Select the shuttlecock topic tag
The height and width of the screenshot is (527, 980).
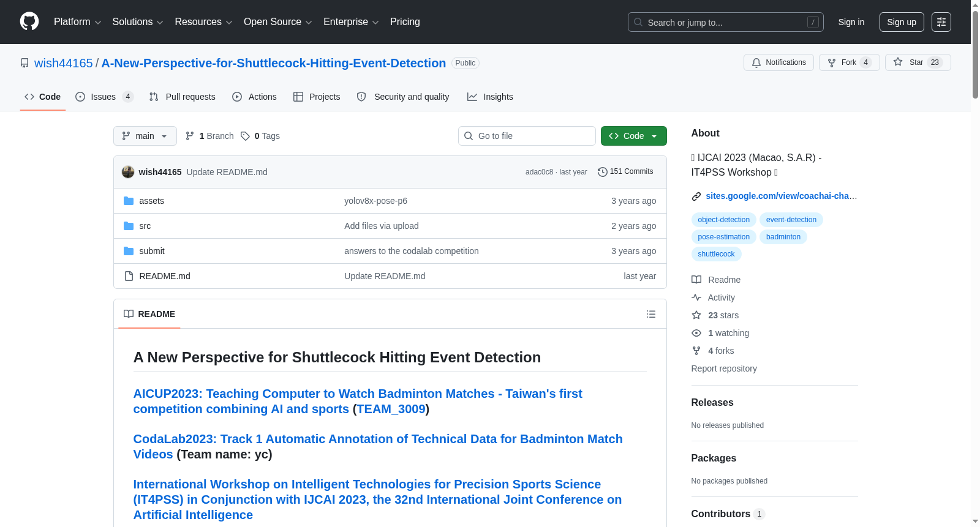(x=716, y=254)
